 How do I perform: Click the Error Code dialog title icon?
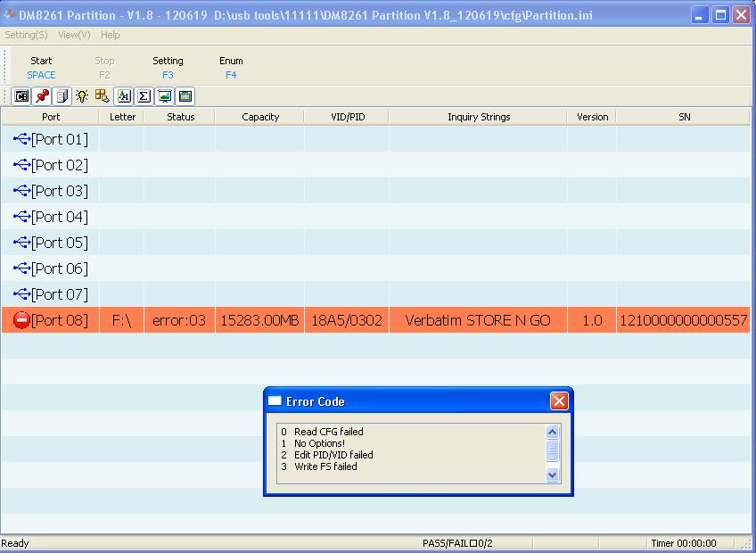275,401
